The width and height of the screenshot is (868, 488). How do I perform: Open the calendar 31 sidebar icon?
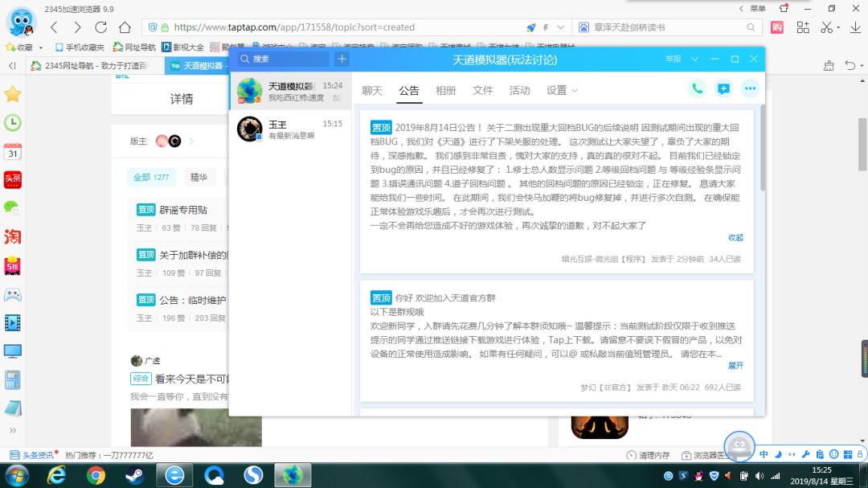[x=12, y=152]
